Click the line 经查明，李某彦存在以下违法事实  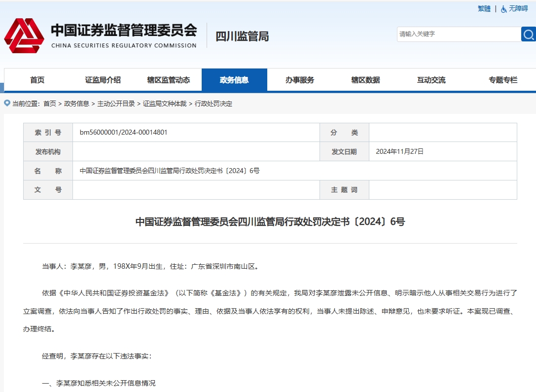(x=97, y=356)
